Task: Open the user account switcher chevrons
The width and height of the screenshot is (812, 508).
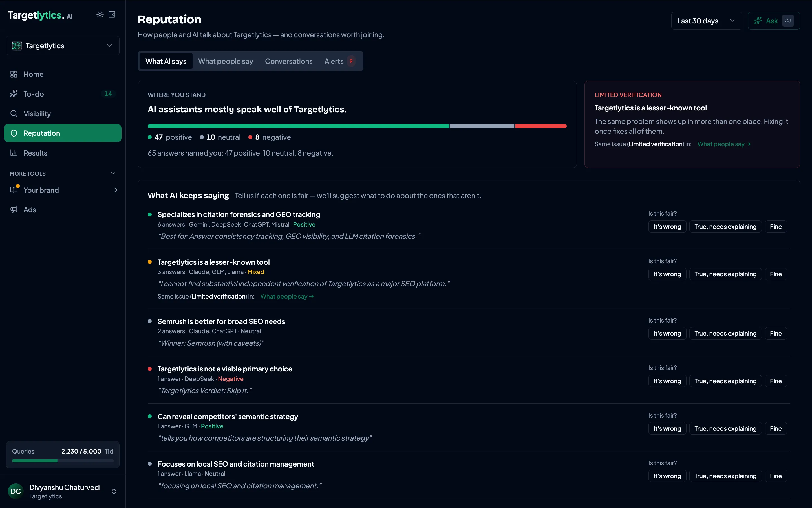Action: 114,491
